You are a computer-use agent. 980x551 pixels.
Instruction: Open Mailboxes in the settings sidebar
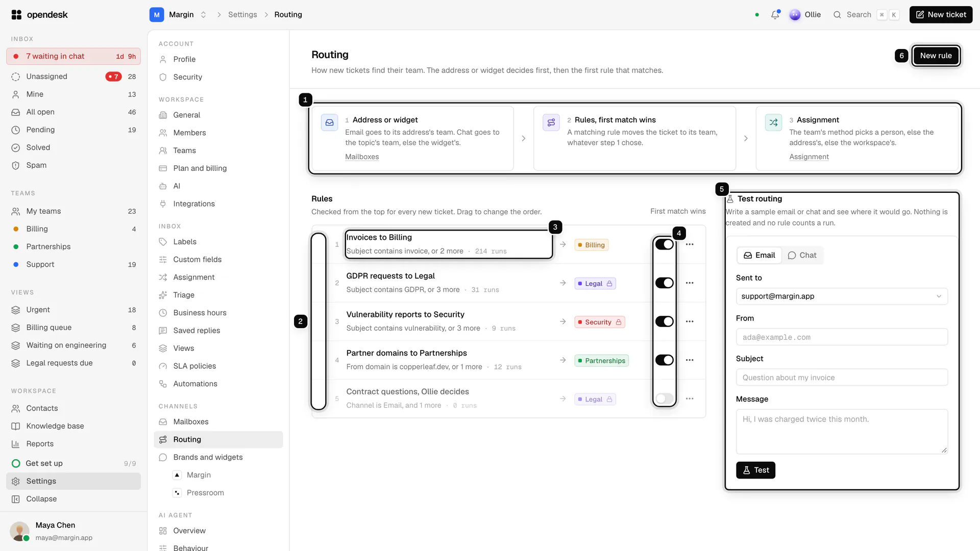218,422
